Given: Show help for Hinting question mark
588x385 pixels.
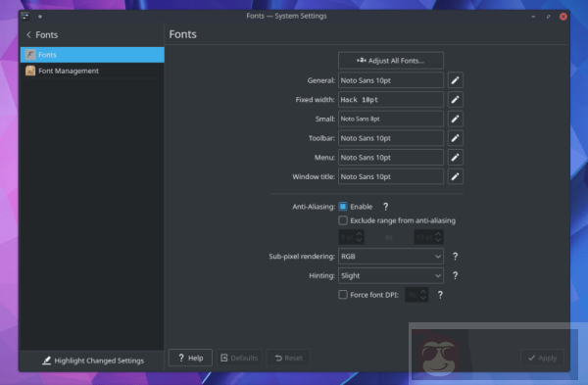Looking at the screenshot, I should 455,276.
